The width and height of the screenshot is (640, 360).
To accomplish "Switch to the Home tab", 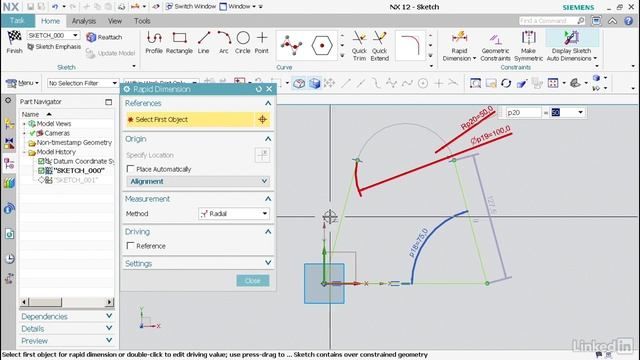I will coord(50,21).
